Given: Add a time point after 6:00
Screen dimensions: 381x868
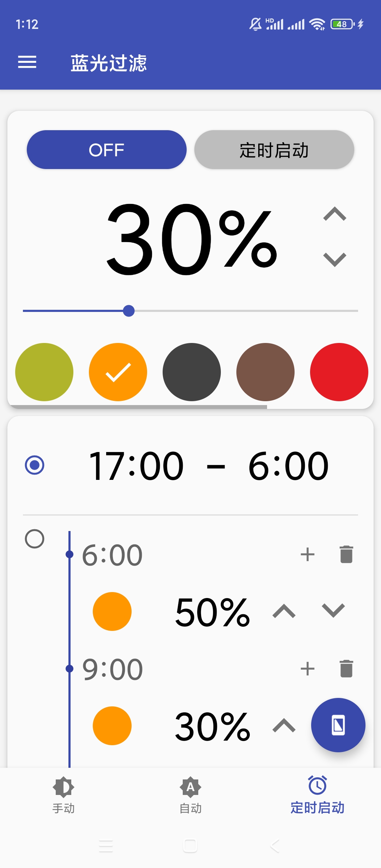Looking at the screenshot, I should (x=307, y=554).
